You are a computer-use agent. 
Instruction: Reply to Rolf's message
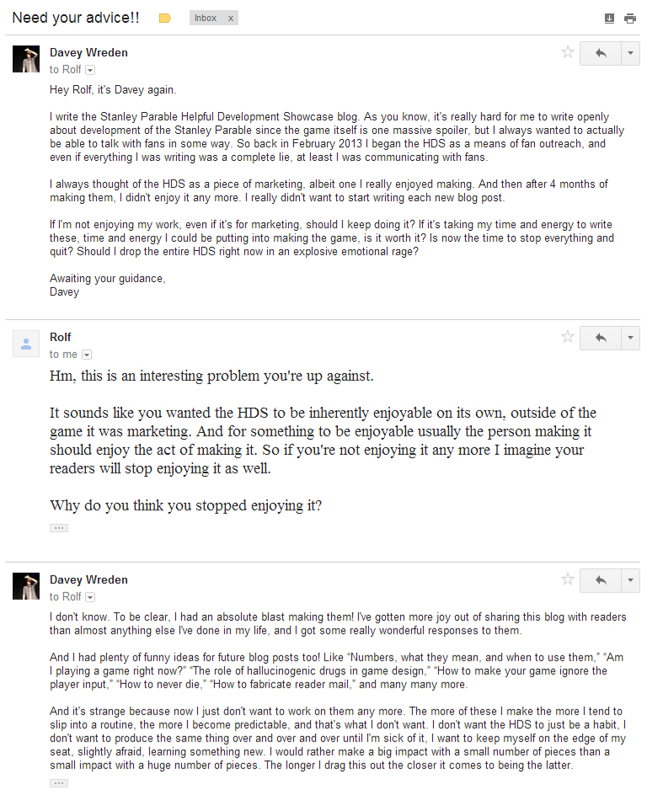point(601,338)
